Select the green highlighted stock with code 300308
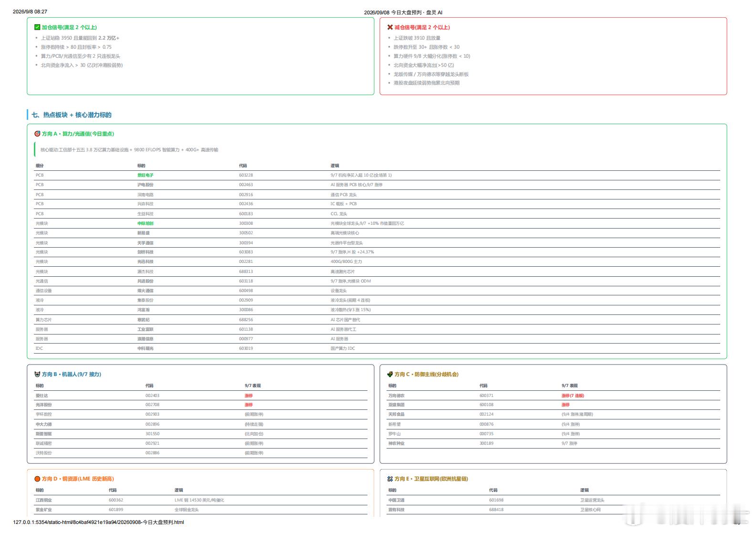Viewport: 756px width, 533px height. tap(146, 223)
